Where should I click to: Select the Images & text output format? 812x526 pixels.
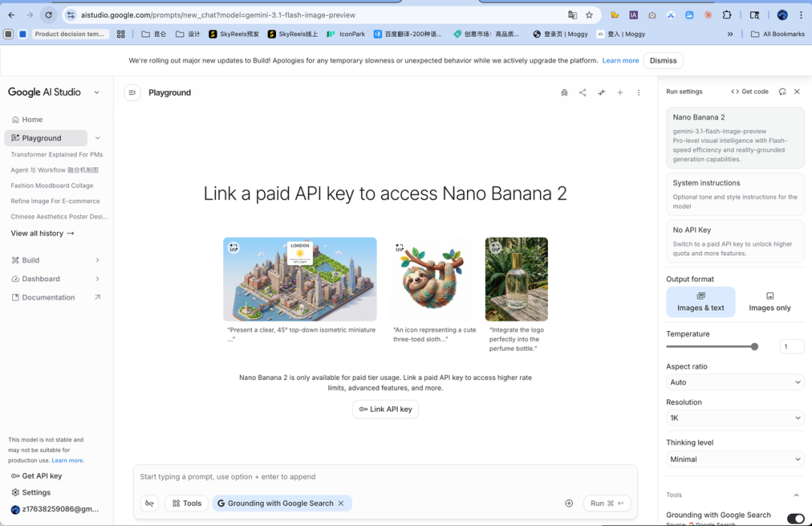[701, 302]
